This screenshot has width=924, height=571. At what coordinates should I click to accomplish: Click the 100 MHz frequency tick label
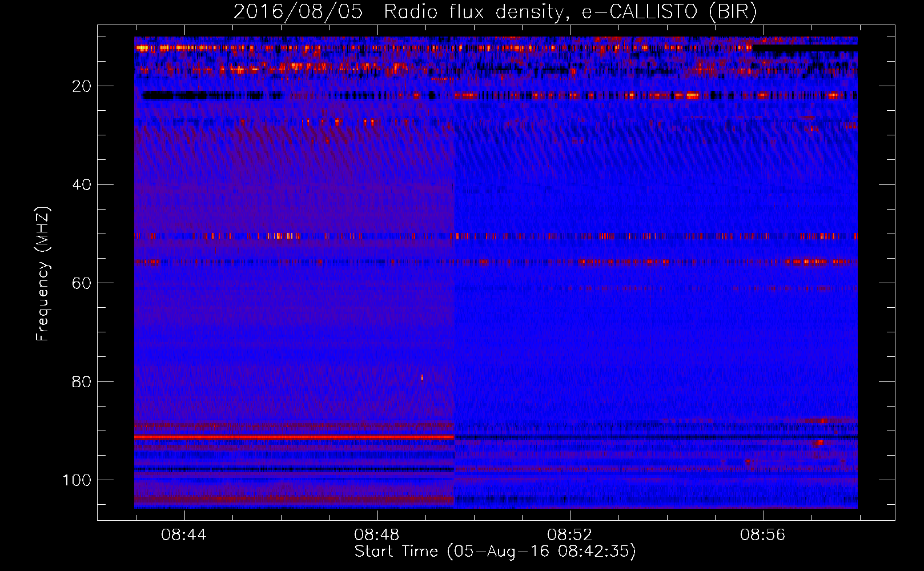pyautogui.click(x=77, y=480)
